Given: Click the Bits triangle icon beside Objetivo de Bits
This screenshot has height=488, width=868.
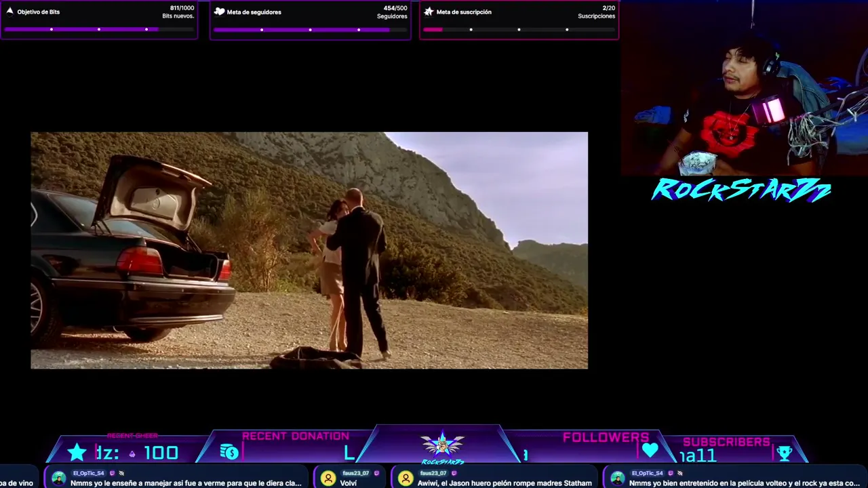Looking at the screenshot, I should pyautogui.click(x=9, y=12).
